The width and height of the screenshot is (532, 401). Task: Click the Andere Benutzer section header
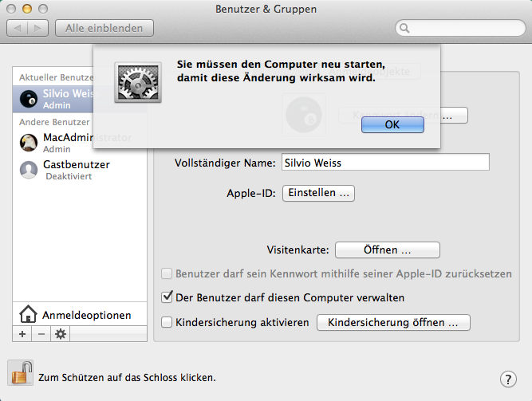[x=54, y=122]
